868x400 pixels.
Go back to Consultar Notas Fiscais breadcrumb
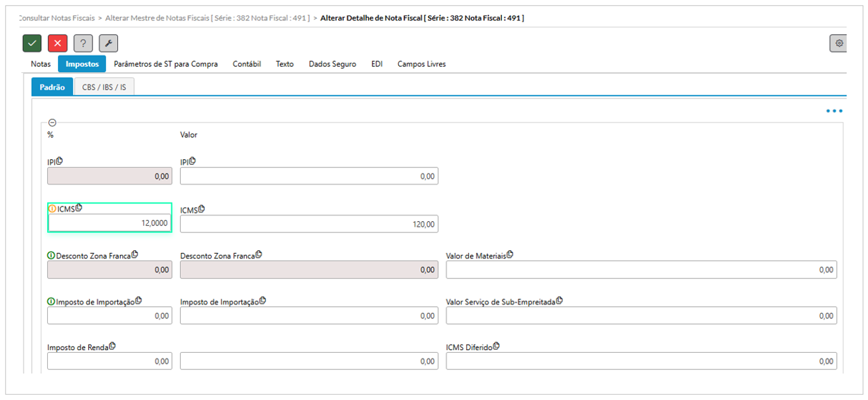(x=57, y=18)
